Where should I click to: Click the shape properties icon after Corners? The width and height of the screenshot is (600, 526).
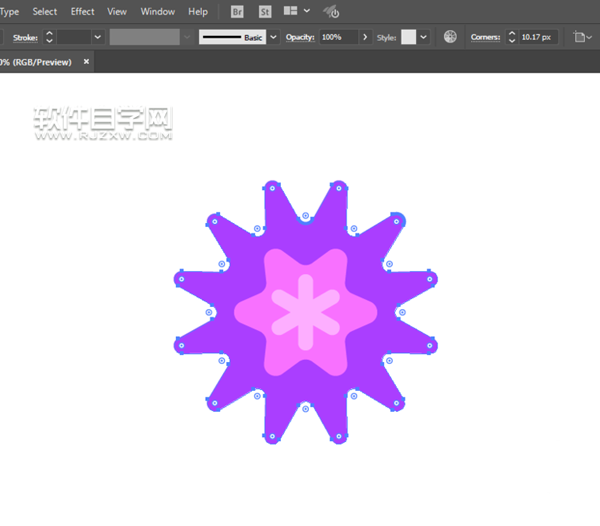tap(580, 37)
